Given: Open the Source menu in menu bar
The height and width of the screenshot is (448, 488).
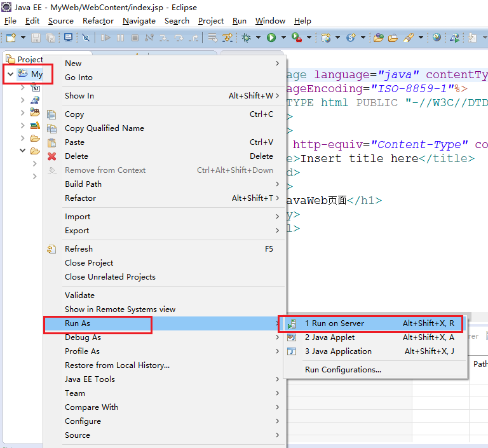Looking at the screenshot, I should 61,21.
